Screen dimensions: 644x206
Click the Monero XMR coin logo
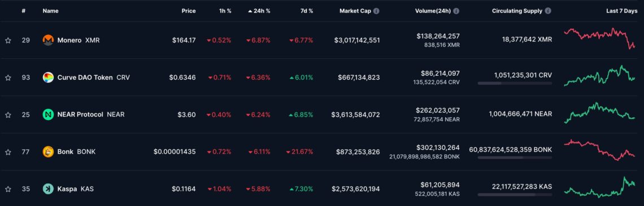pyautogui.click(x=48, y=40)
